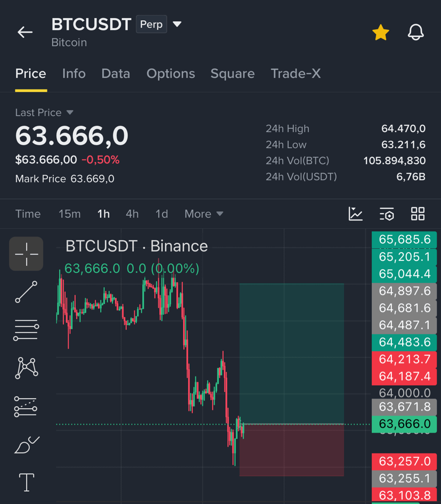Click the 65,685.6 price level label
The width and height of the screenshot is (441, 504).
pyautogui.click(x=404, y=239)
